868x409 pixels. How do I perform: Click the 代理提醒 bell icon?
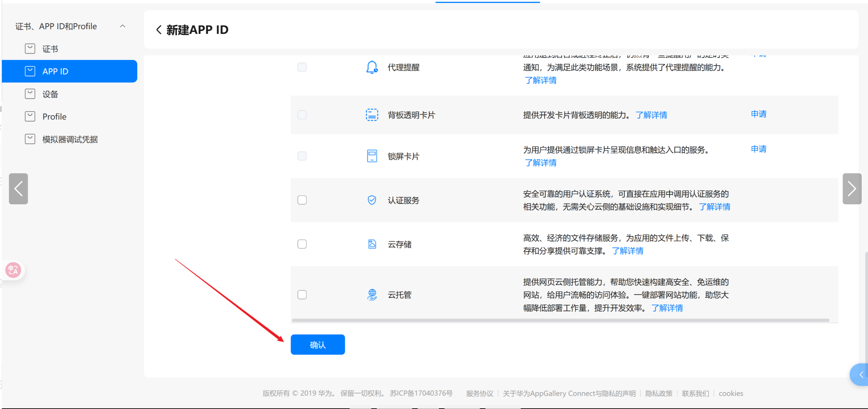(372, 67)
